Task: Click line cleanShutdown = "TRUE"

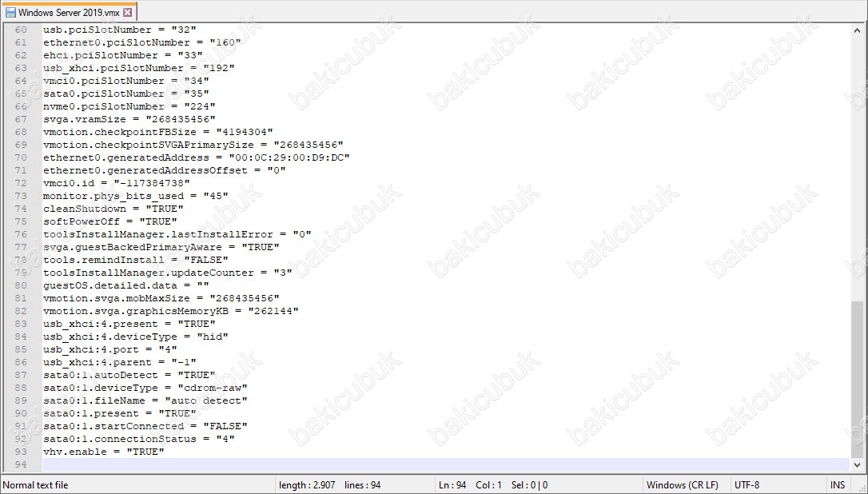Action: coord(113,209)
